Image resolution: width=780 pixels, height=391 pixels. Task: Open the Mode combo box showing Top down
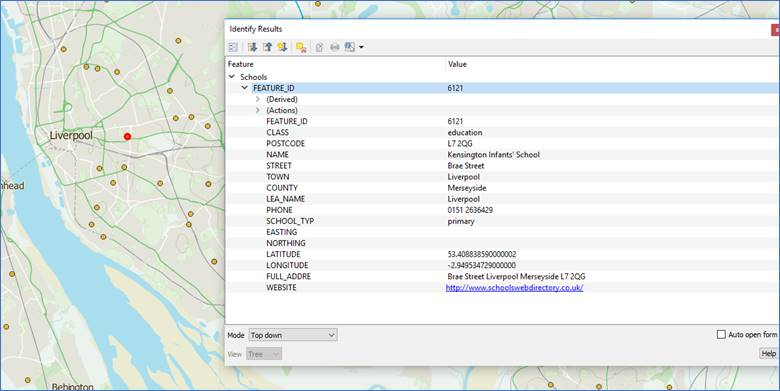[x=293, y=335]
